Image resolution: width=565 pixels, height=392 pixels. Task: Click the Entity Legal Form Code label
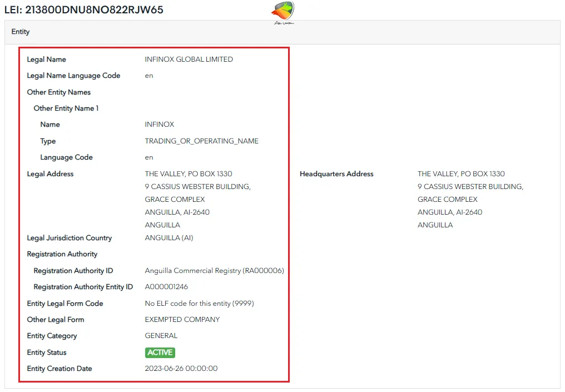click(65, 304)
